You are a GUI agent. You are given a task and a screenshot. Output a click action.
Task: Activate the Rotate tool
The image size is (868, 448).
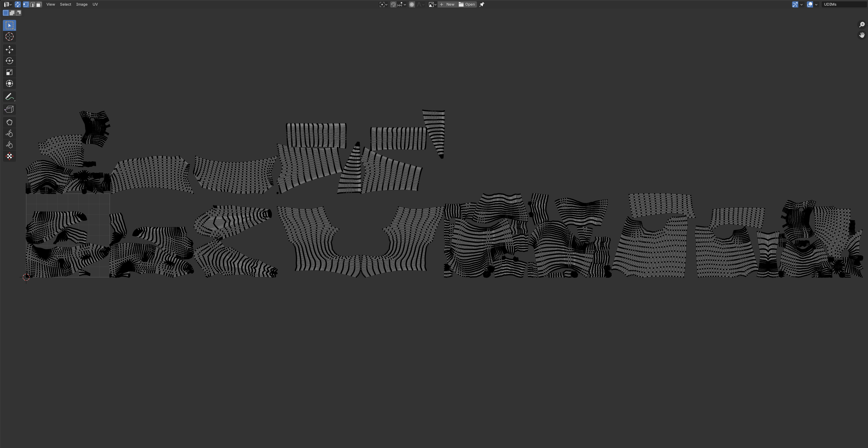click(10, 61)
